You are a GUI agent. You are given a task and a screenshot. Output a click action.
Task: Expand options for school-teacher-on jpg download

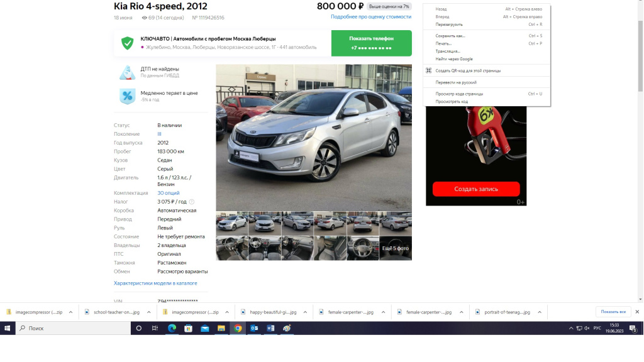[x=148, y=312]
